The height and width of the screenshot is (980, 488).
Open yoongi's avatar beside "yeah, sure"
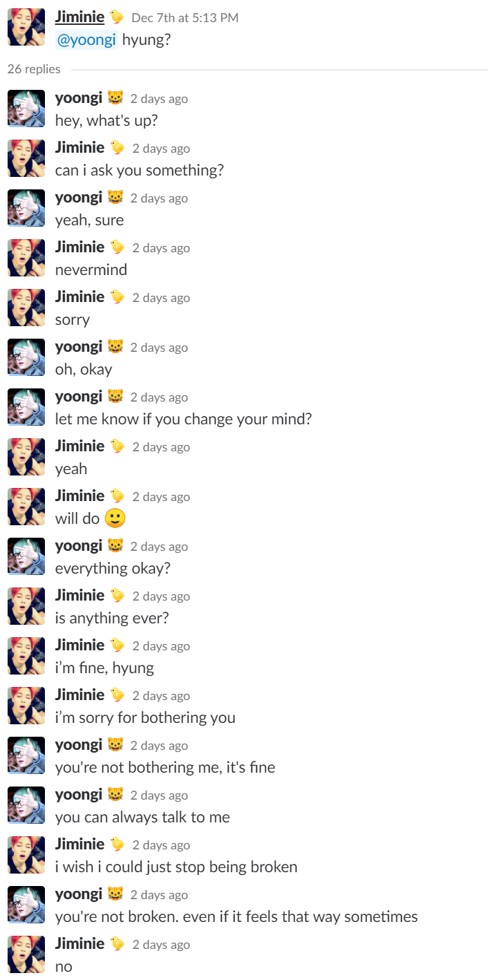click(x=26, y=208)
